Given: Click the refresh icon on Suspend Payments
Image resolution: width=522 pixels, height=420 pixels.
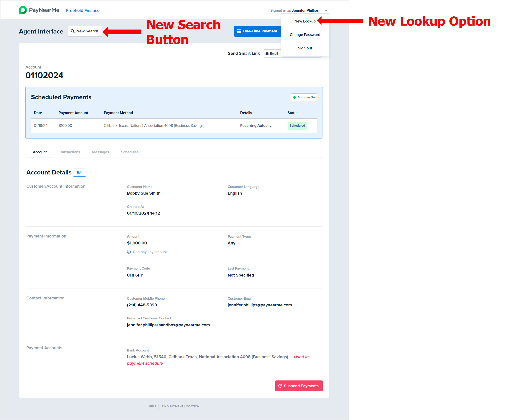Looking at the screenshot, I should coord(280,386).
